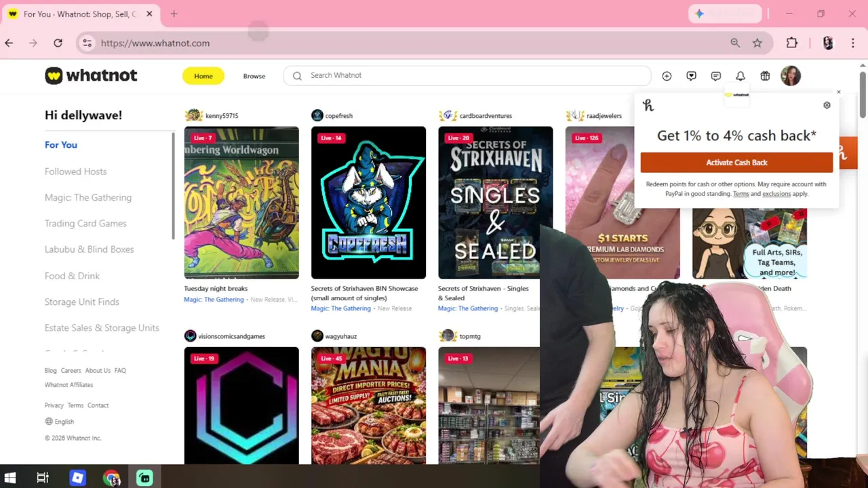The image size is (868, 488).
Task: Open the exclusions link in Honey popup
Action: 776,194
